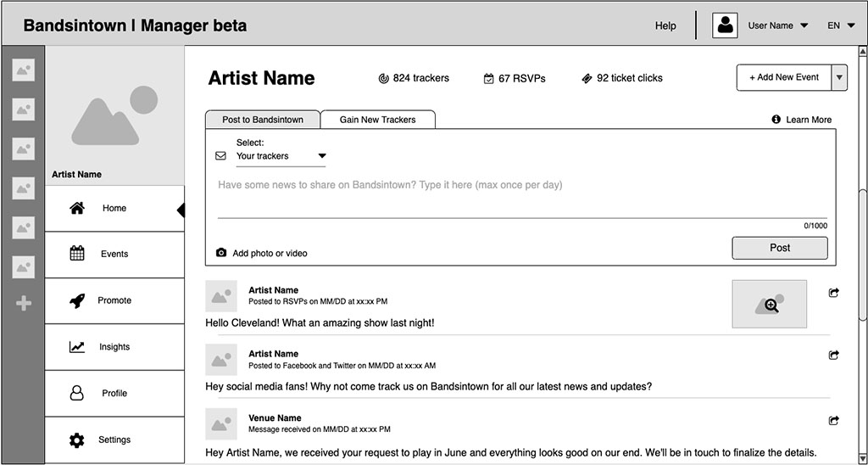Open the Promote section
Screen dimensions: 868x465
pyautogui.click(x=114, y=301)
